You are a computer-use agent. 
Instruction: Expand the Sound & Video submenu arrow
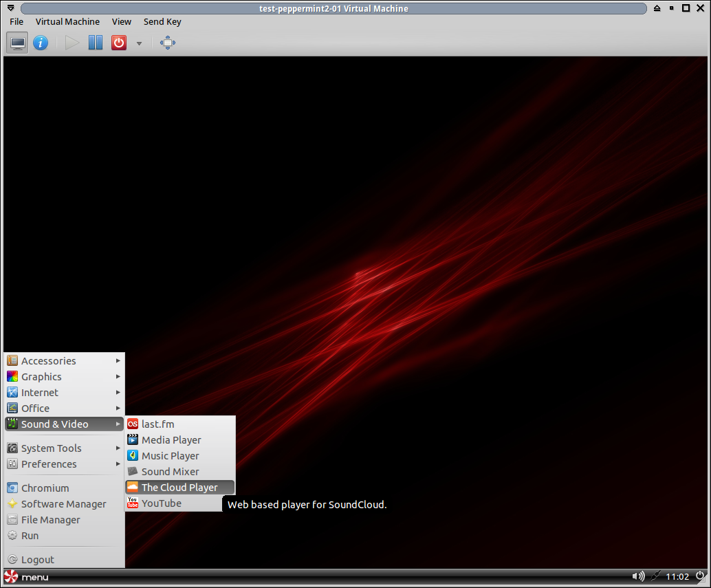click(118, 424)
